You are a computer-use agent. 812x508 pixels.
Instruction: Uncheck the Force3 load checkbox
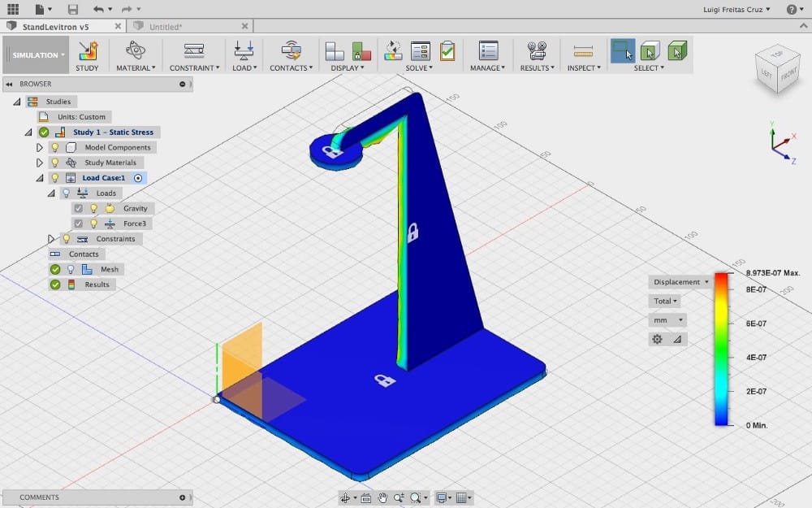click(x=79, y=224)
